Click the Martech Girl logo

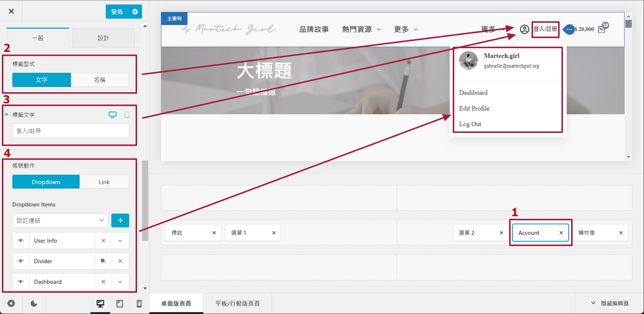(x=229, y=29)
